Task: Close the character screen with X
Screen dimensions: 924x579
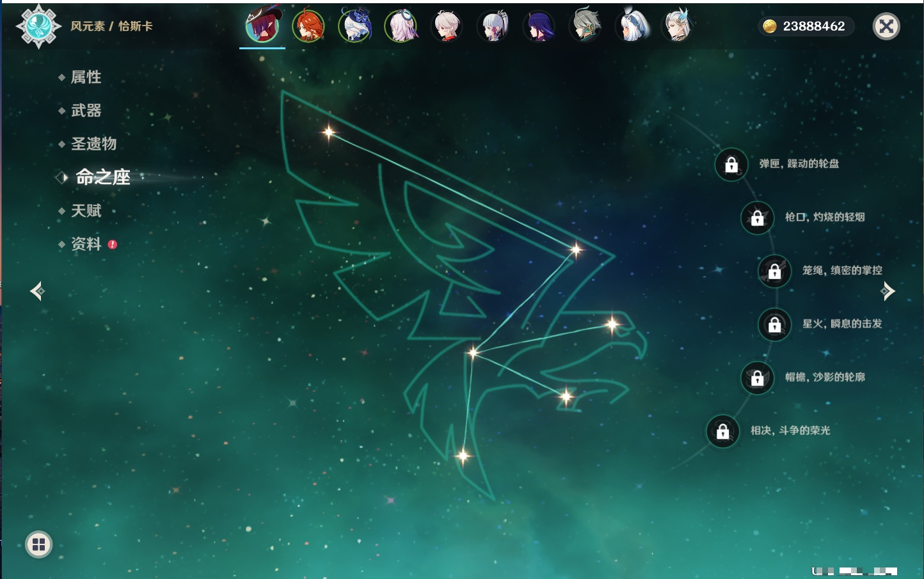Action: pyautogui.click(x=886, y=26)
